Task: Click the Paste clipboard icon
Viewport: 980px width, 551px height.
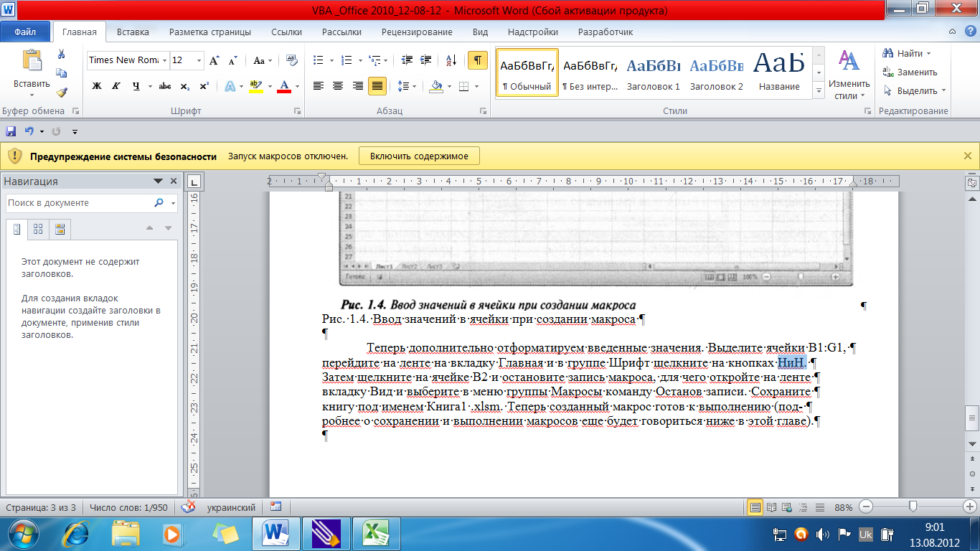Action: pyautogui.click(x=32, y=60)
